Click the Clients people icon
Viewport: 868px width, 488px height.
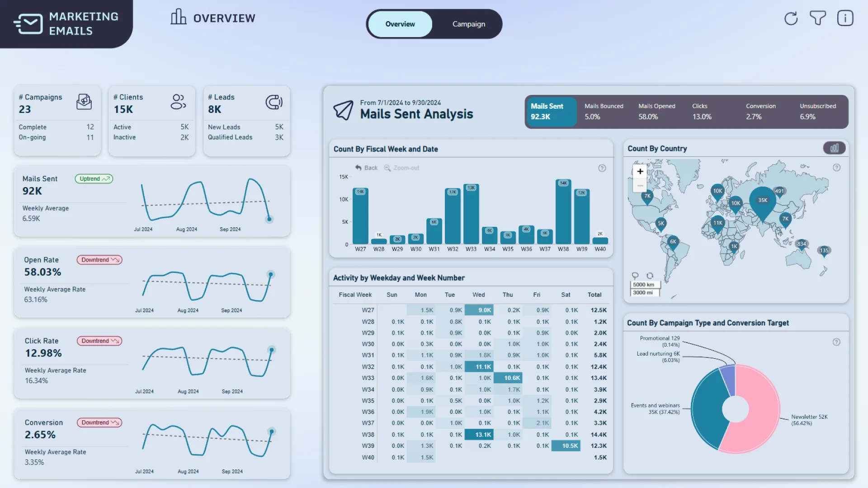(x=178, y=102)
